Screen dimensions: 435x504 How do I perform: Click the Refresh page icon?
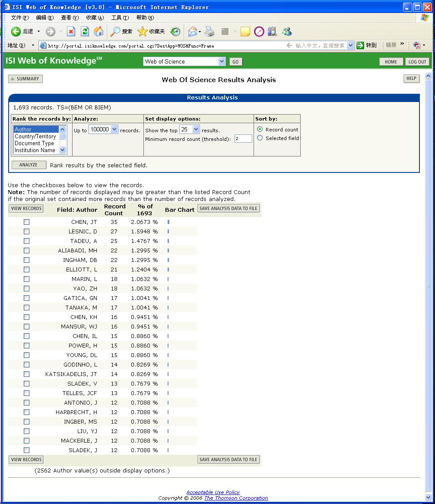tap(85, 32)
